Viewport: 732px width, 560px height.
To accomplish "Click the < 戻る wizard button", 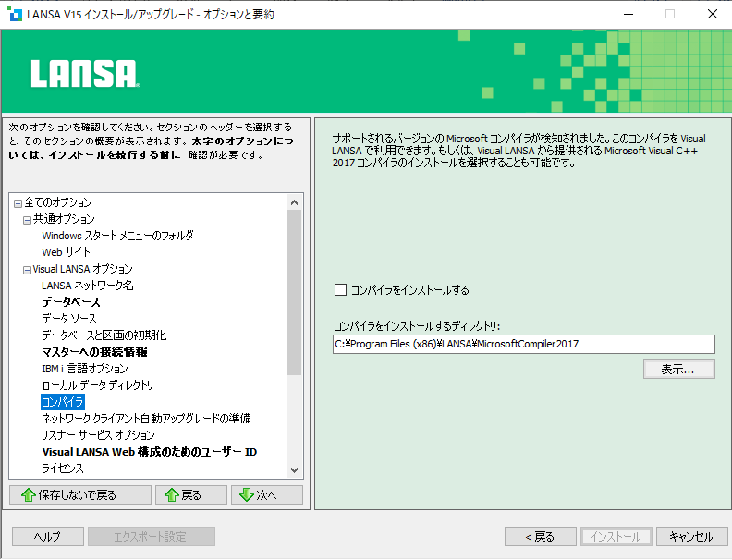I will (x=540, y=537).
